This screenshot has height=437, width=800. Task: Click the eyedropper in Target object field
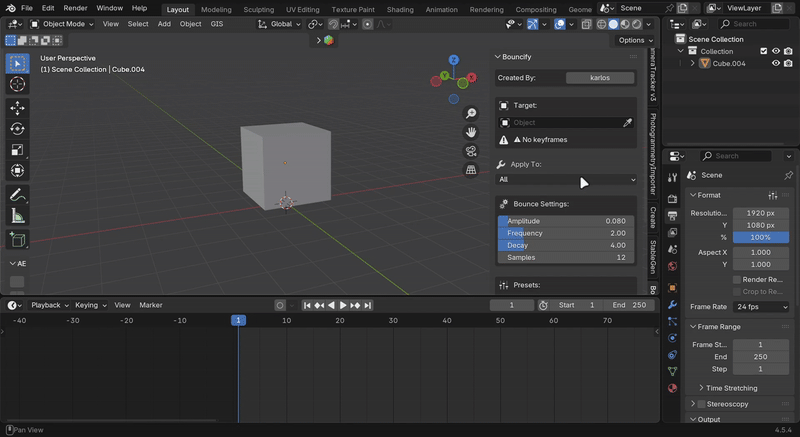628,122
